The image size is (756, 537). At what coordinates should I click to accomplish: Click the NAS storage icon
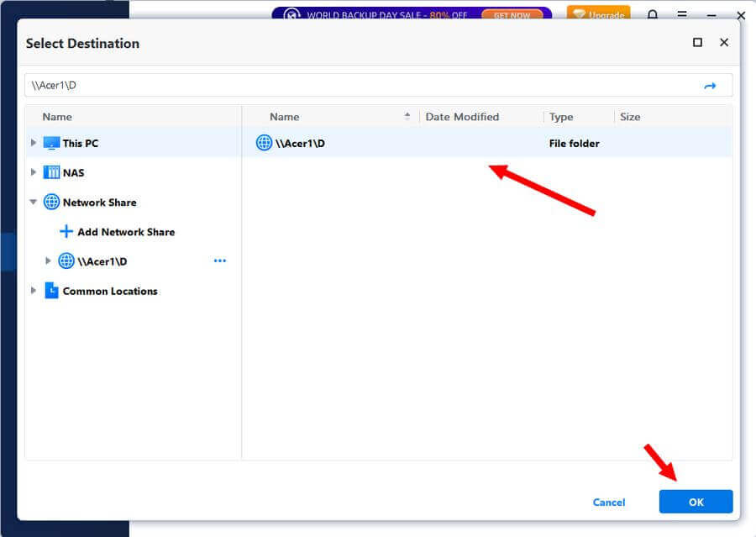point(52,172)
